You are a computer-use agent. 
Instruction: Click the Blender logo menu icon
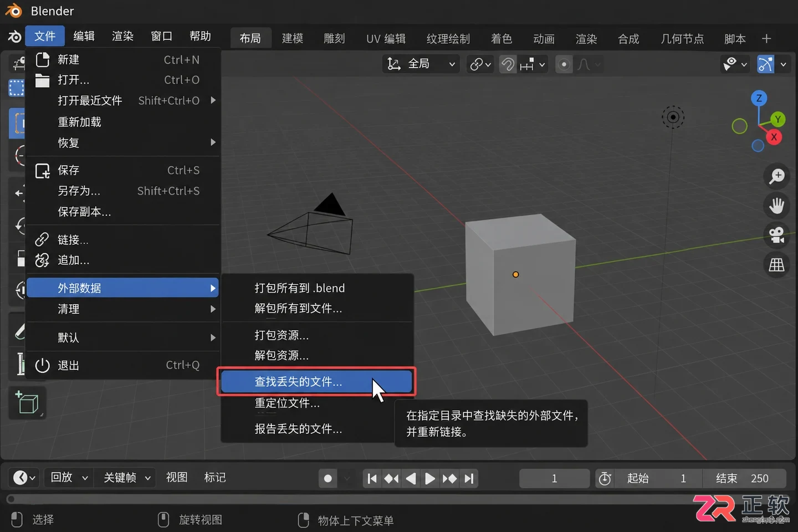(14, 37)
